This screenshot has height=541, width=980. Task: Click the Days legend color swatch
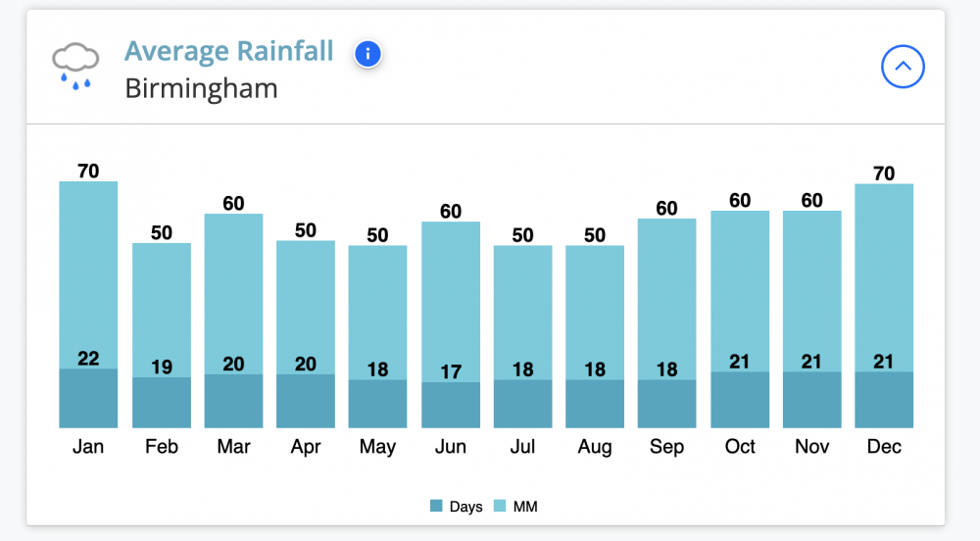436,506
